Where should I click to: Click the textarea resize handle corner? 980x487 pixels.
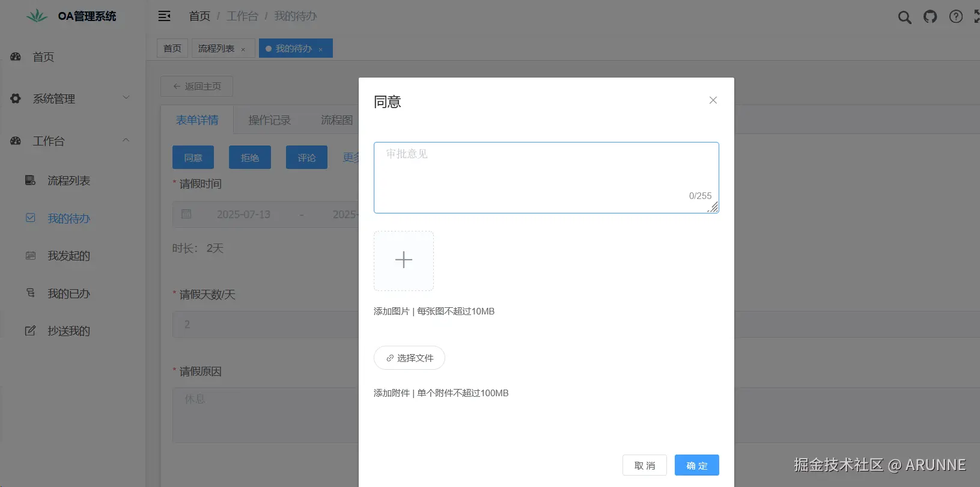pos(713,207)
